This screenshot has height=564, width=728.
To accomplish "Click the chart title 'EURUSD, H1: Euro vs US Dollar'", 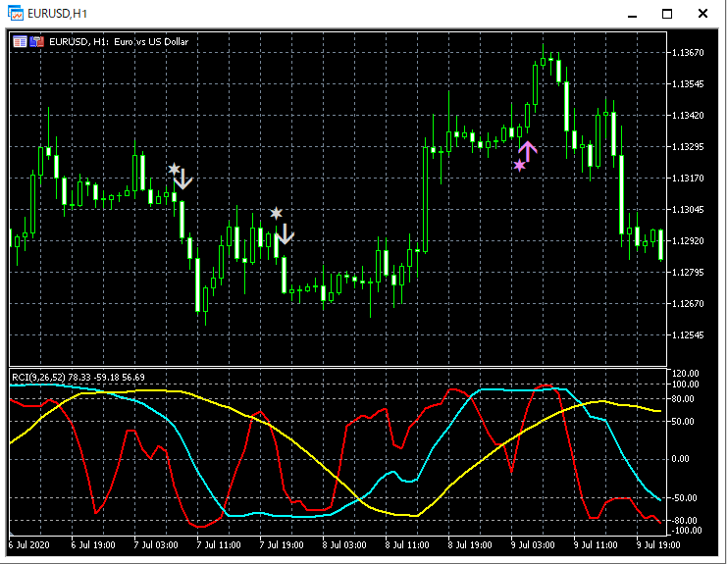I will tap(119, 42).
